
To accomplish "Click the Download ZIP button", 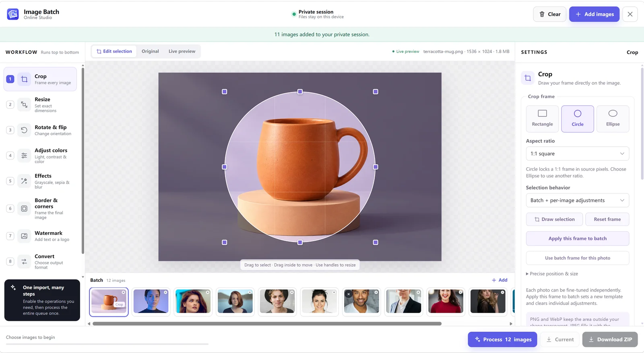I will point(610,339).
